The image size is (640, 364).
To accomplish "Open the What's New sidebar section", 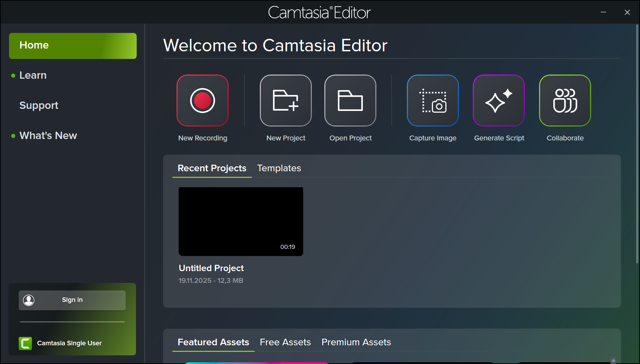I will click(x=48, y=136).
